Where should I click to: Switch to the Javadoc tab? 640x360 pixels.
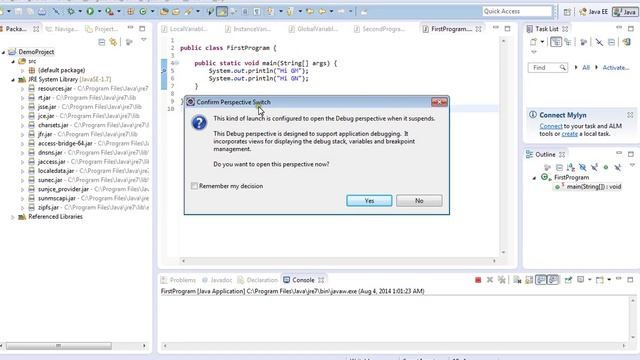click(x=217, y=280)
